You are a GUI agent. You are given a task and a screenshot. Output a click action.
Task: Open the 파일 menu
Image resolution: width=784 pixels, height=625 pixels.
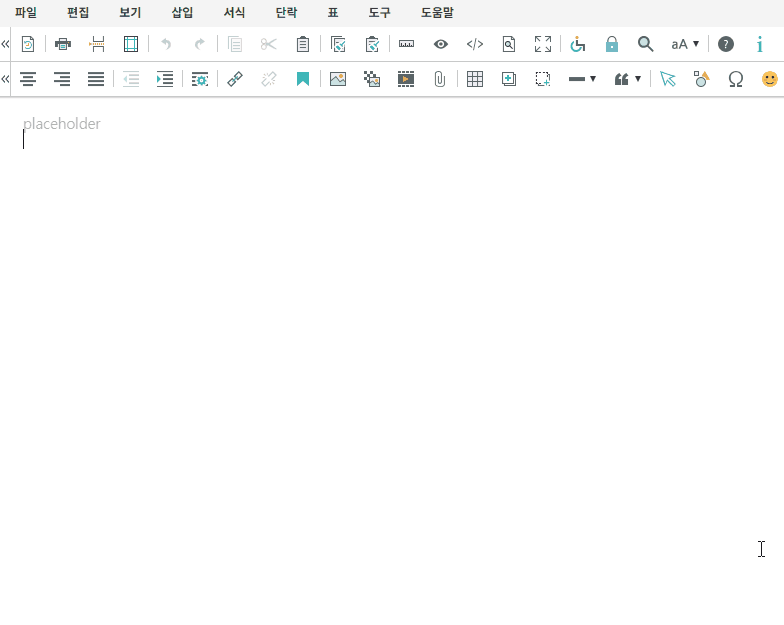click(26, 13)
